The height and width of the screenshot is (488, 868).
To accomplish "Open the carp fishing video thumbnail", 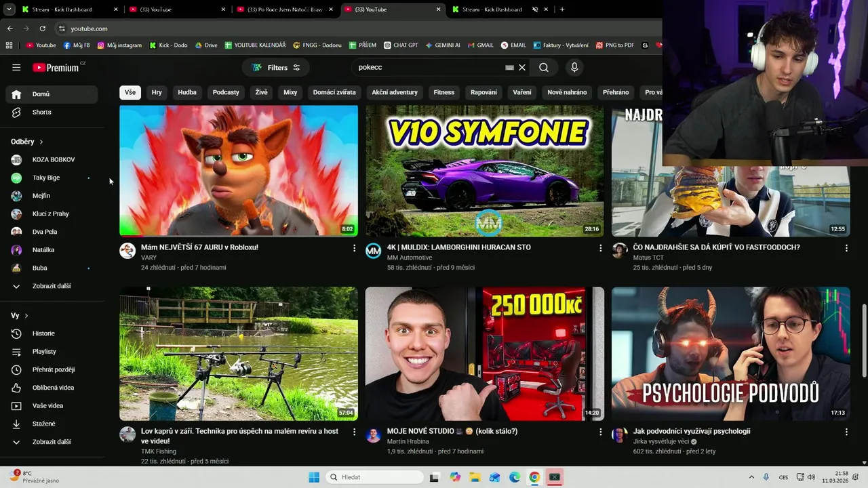I will pyautogui.click(x=239, y=353).
